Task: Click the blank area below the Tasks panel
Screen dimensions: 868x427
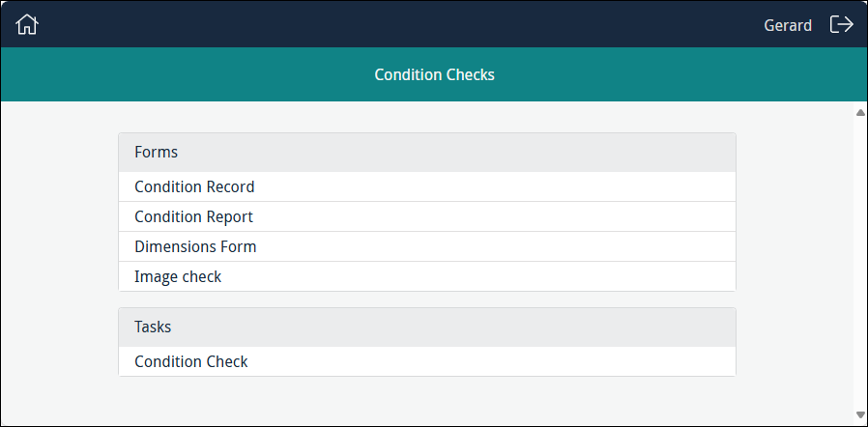Action: [426, 400]
